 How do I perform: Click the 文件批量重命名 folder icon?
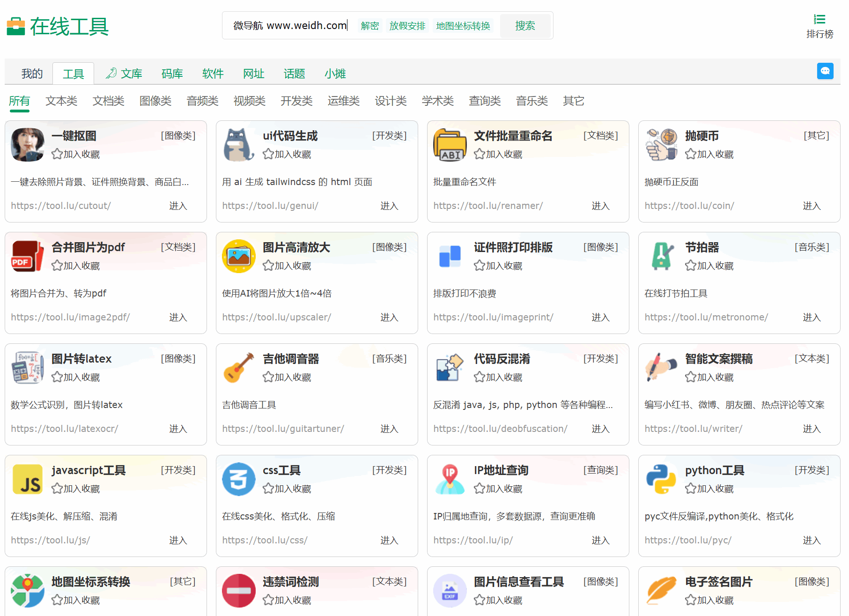click(x=450, y=145)
